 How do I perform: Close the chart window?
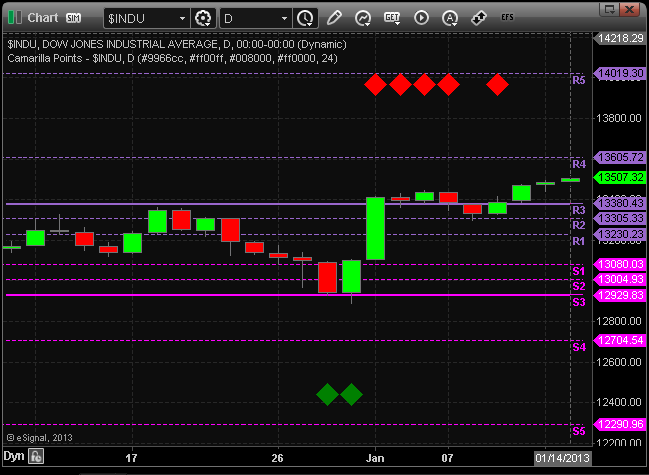pos(630,9)
